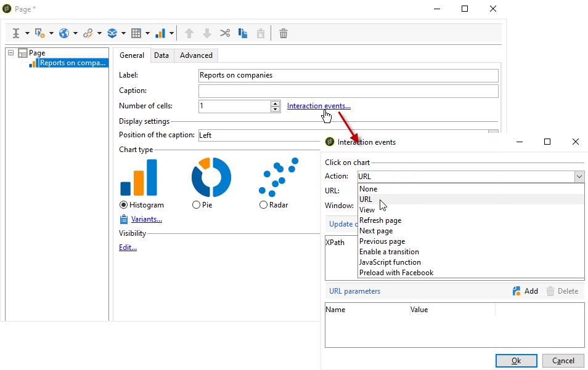Click the copy icon in toolbar
Image resolution: width=588 pixels, height=370 pixels.
(x=243, y=33)
